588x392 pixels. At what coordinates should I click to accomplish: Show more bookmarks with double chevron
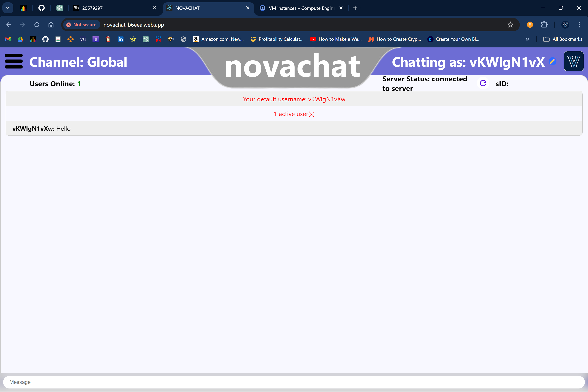[527, 39]
